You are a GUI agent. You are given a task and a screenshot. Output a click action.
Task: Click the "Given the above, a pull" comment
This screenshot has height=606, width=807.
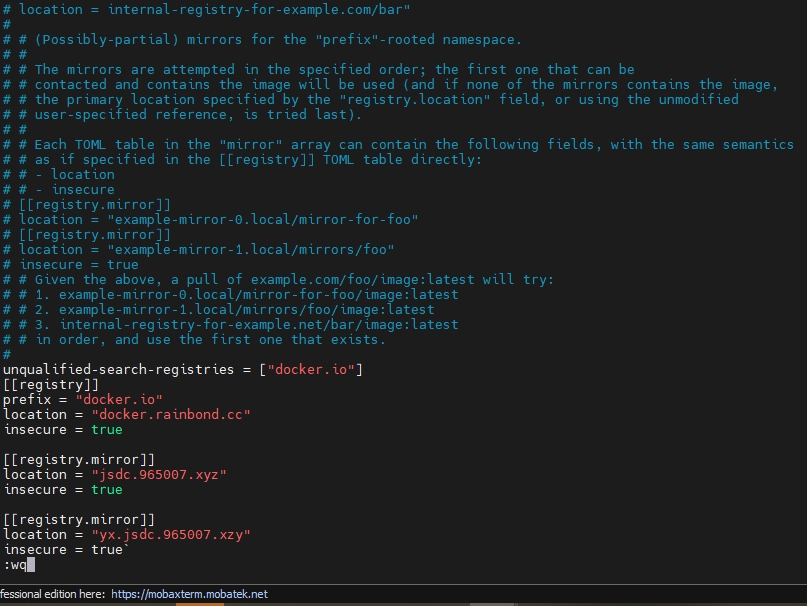click(x=285, y=279)
